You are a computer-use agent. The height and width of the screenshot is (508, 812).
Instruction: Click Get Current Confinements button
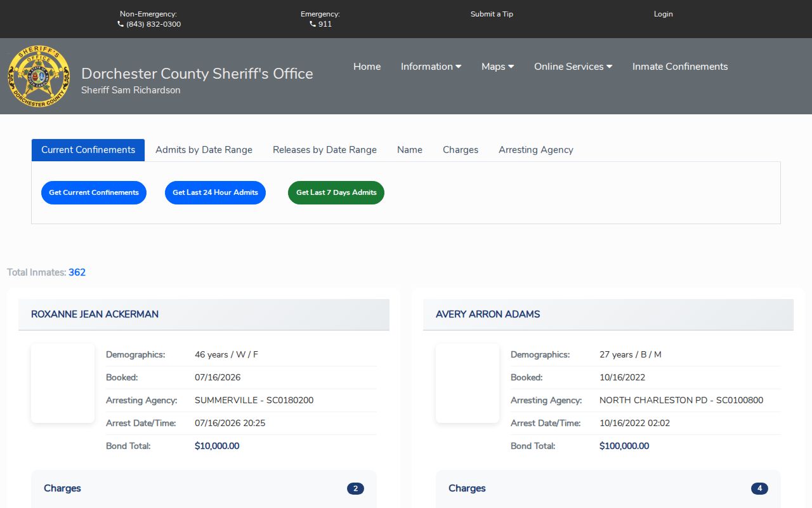click(94, 192)
